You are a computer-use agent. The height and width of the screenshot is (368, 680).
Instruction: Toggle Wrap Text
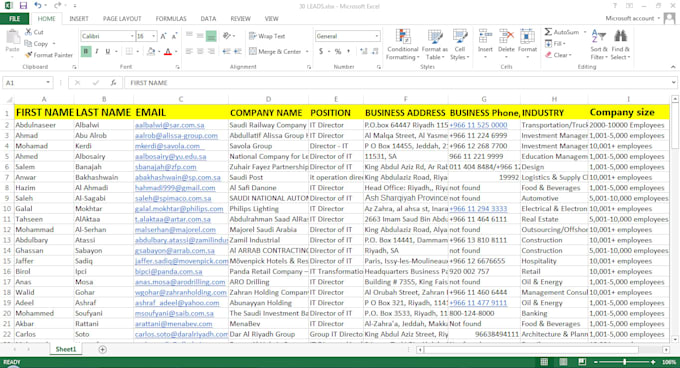[267, 36]
